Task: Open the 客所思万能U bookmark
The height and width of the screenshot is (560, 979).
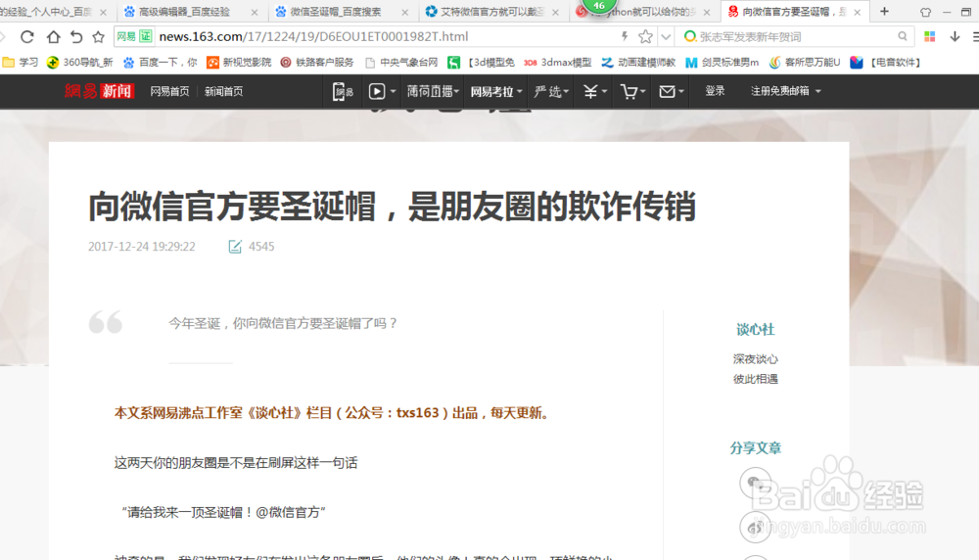Action: pos(806,63)
